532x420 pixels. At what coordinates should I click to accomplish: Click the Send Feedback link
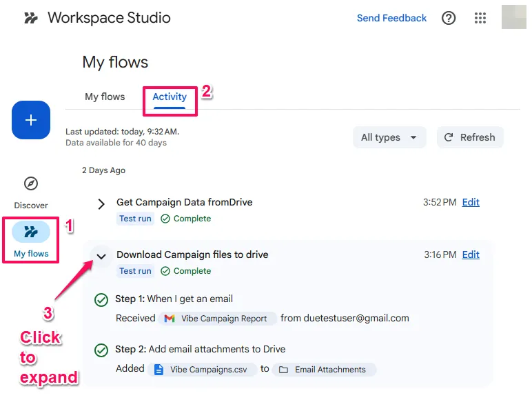[391, 18]
